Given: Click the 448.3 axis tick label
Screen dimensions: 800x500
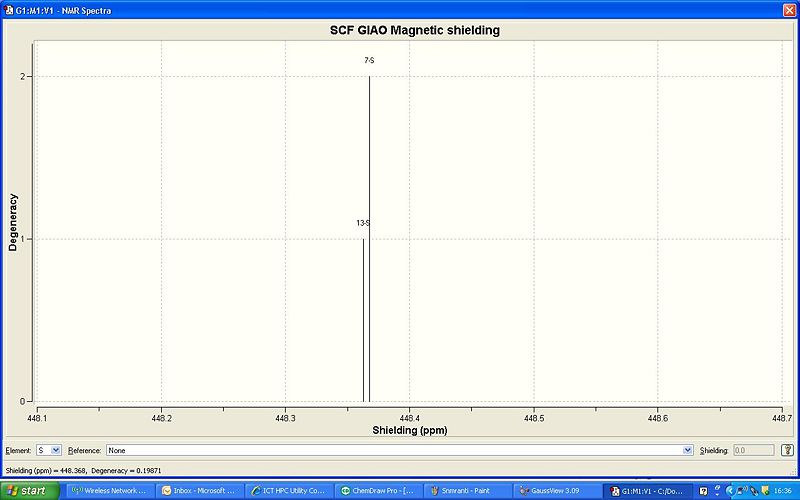Looking at the screenshot, I should tap(285, 418).
